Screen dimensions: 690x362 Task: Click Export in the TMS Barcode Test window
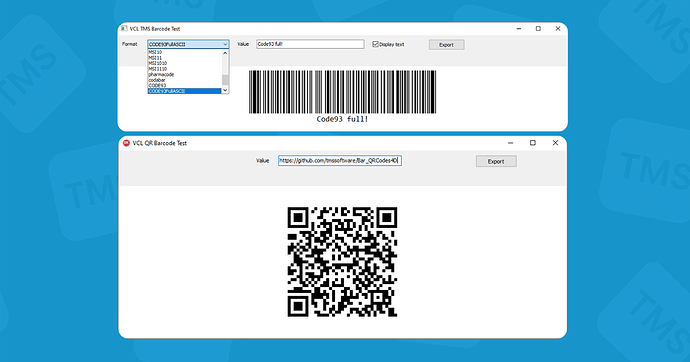(446, 45)
